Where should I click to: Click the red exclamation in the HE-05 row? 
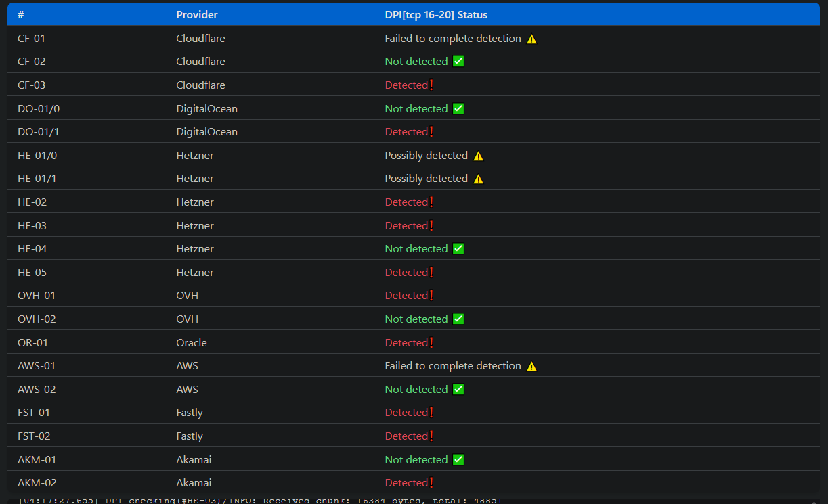(x=431, y=272)
